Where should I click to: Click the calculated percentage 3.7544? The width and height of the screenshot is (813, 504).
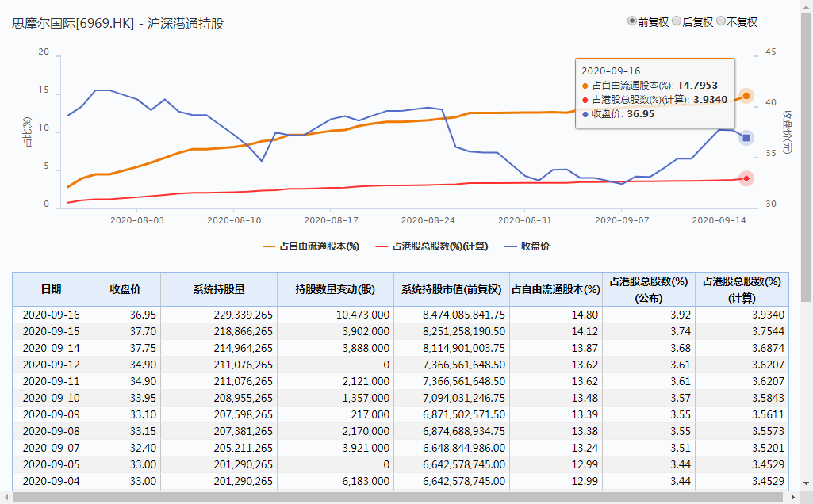(768, 331)
